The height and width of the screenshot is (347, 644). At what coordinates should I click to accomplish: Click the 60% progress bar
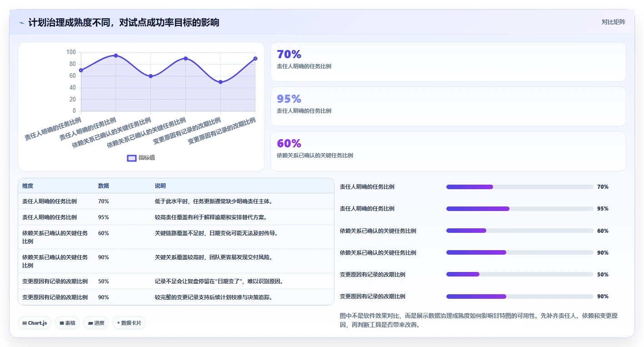520,231
